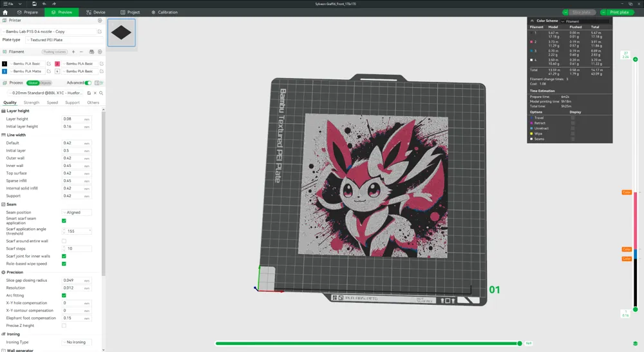Save the project with the floppy icon
The width and height of the screenshot is (644, 352).
(x=34, y=4)
